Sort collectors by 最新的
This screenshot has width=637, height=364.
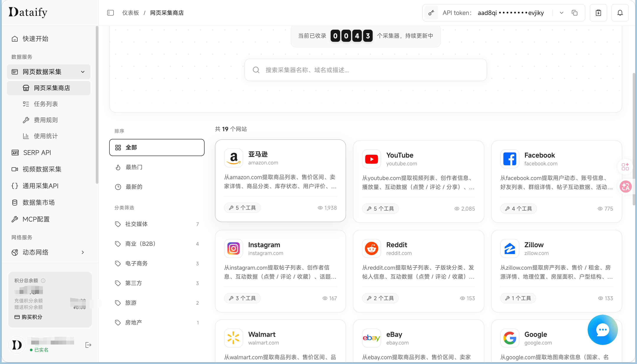(157, 187)
